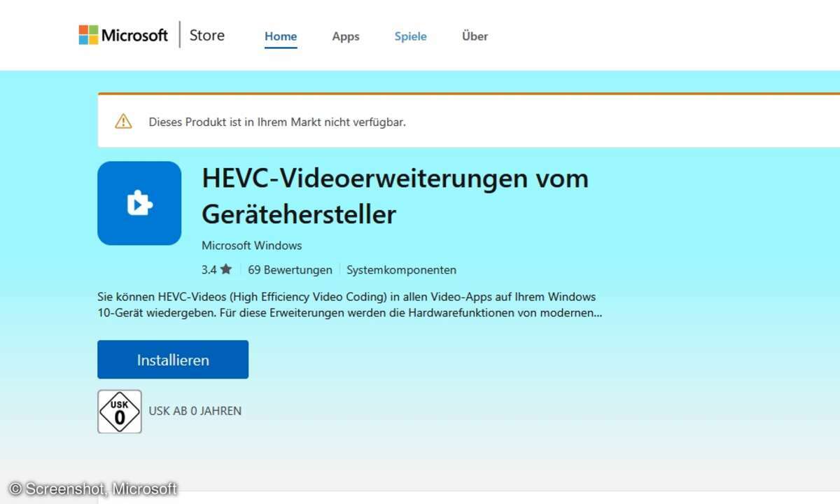Open the Store link beside the Microsoft logo
This screenshot has width=840, height=504.
pyautogui.click(x=207, y=35)
